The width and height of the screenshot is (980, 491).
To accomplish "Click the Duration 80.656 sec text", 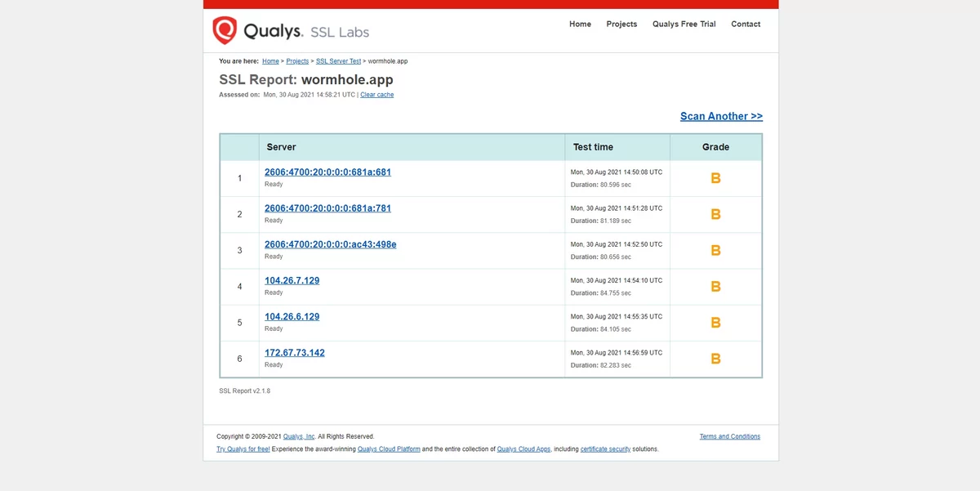I will point(601,257).
